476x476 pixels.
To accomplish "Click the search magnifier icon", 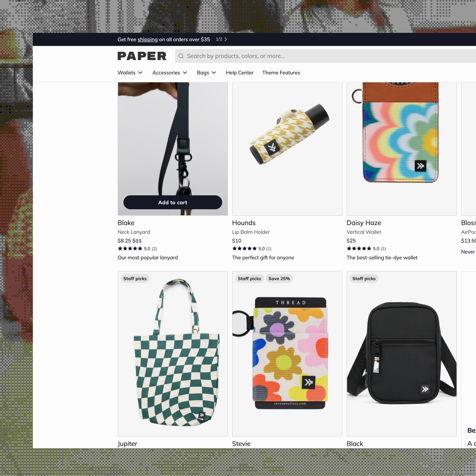I will (x=181, y=56).
